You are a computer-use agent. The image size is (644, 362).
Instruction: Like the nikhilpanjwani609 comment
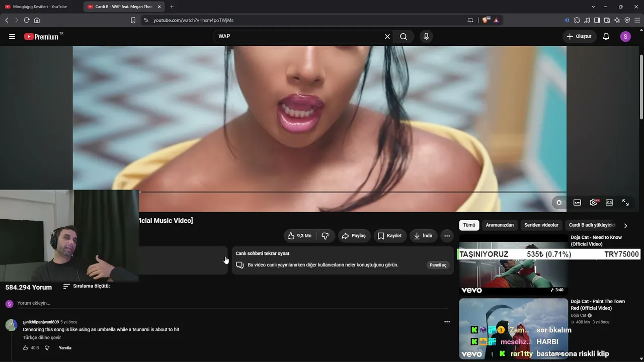25,348
